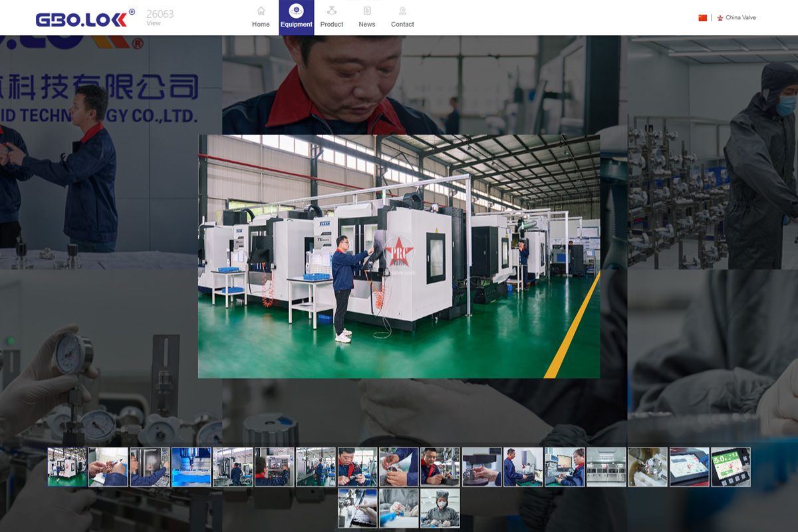Open the Product menu item
This screenshot has width=798, height=532.
tap(332, 18)
